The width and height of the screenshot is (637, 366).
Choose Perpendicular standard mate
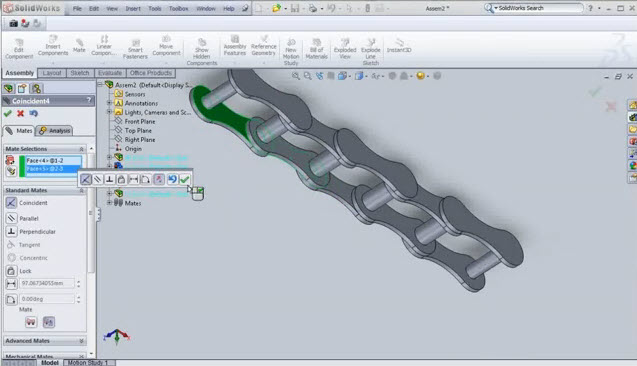point(31,232)
